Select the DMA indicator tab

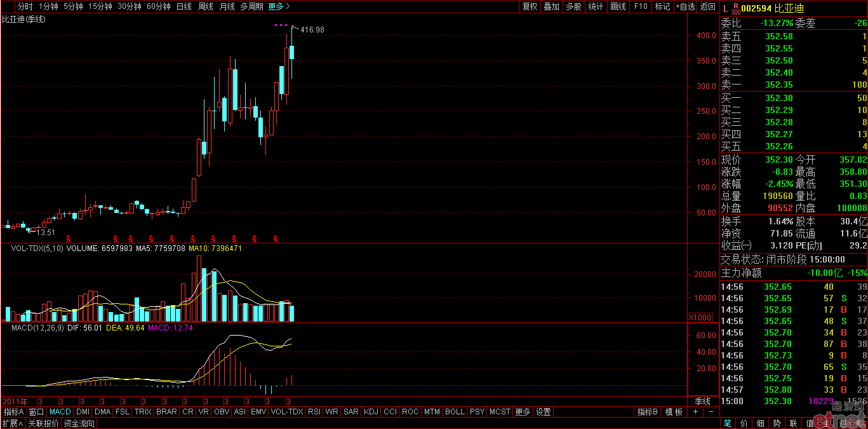coord(102,412)
